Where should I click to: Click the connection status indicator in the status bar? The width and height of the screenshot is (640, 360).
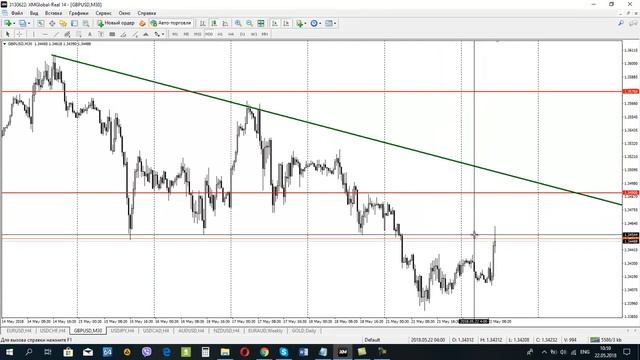606,340
